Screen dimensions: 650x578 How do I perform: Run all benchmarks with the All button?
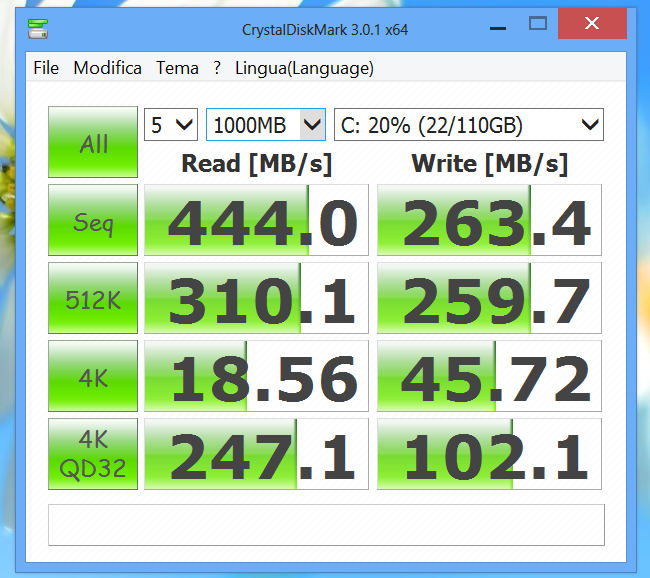(93, 142)
